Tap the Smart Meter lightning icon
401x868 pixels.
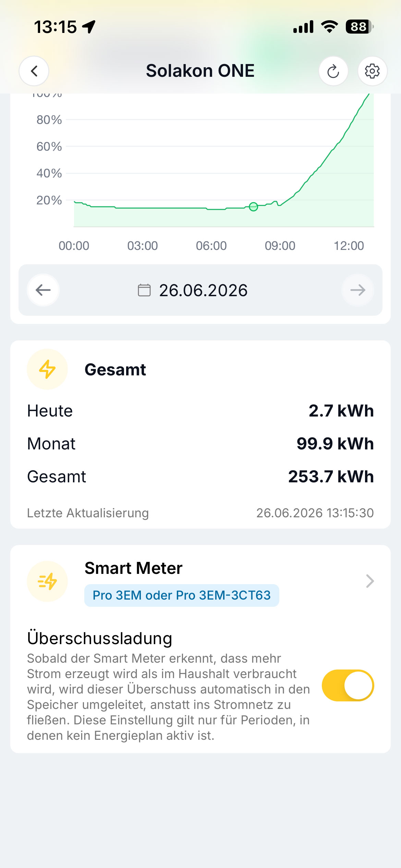click(47, 581)
